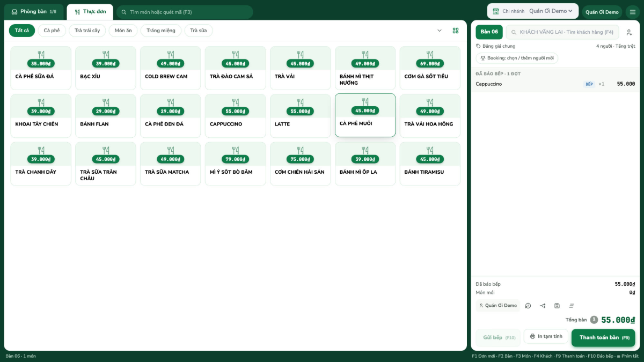The width and height of the screenshot is (644, 362).
Task: Open the Booking guest selection button
Action: tap(517, 58)
